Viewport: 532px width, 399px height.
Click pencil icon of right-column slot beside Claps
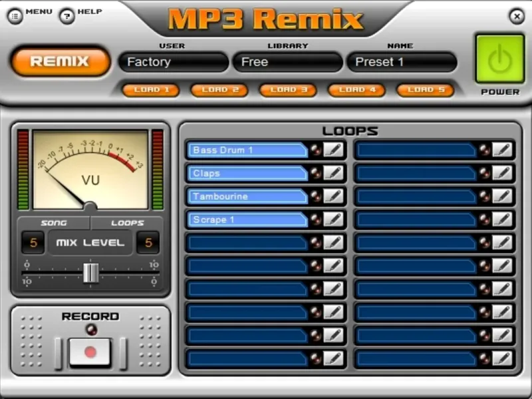tap(502, 173)
